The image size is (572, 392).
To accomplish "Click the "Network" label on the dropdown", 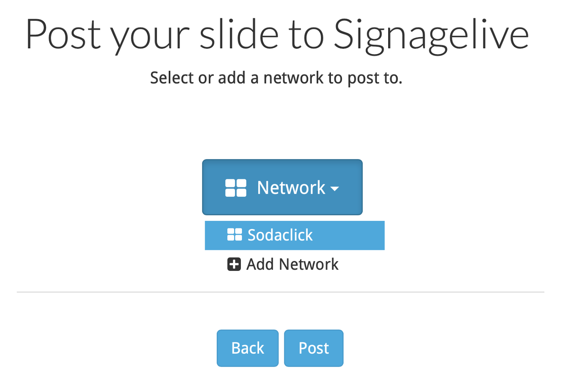I will pos(291,188).
